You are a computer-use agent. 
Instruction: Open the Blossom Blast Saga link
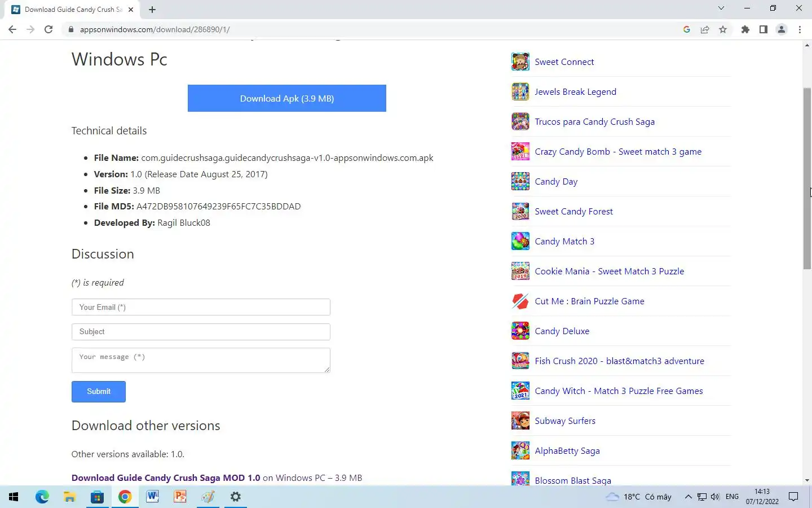click(573, 480)
